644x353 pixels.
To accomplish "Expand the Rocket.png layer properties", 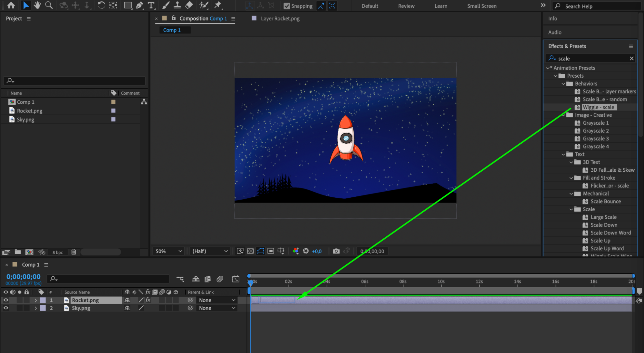I will pos(36,300).
